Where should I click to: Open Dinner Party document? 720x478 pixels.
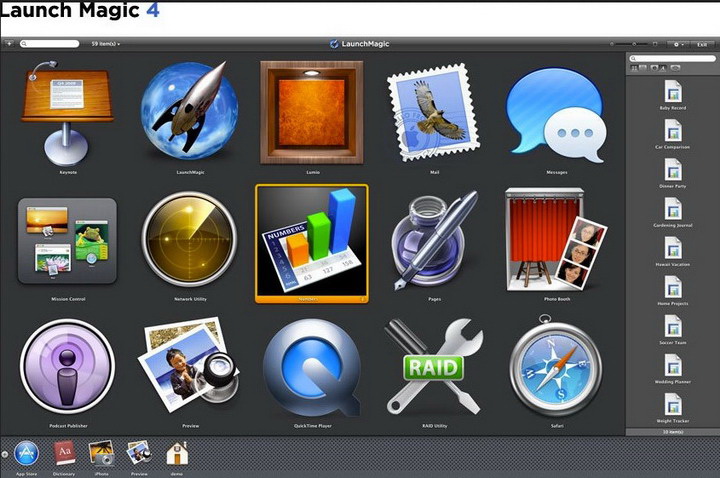click(673, 173)
